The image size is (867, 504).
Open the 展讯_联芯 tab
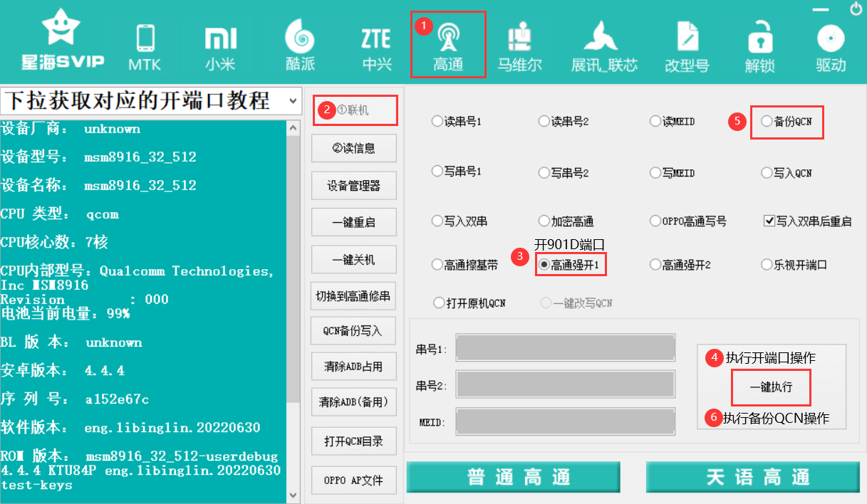[x=604, y=48]
